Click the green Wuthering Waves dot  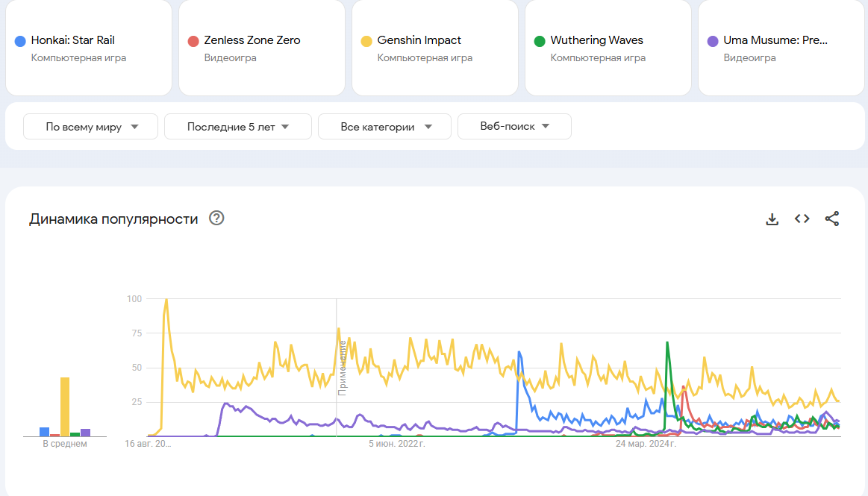pos(540,41)
